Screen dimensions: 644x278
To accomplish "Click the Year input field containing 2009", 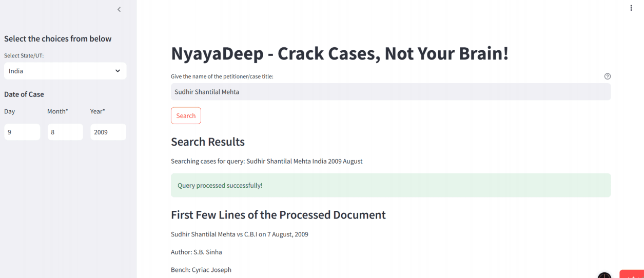I will [x=108, y=132].
